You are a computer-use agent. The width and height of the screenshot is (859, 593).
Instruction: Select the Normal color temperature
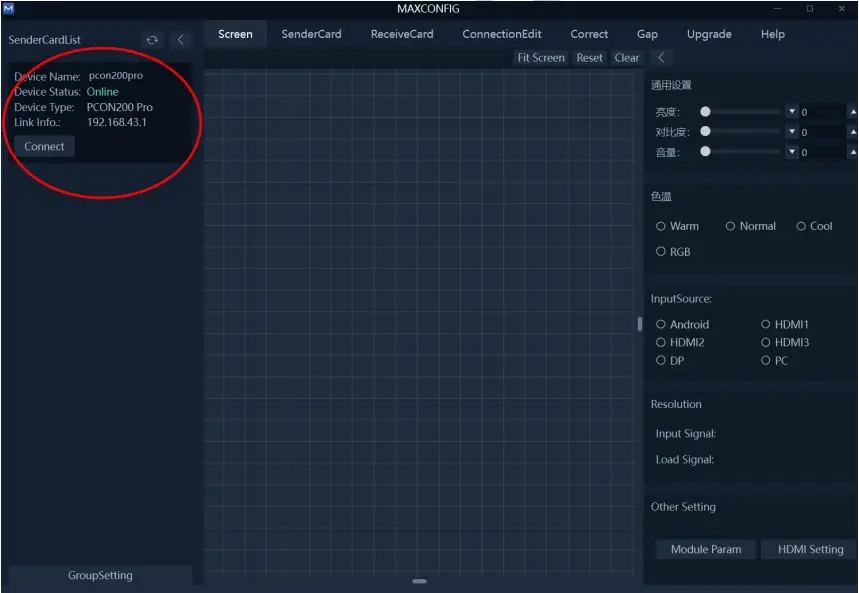(x=751, y=226)
